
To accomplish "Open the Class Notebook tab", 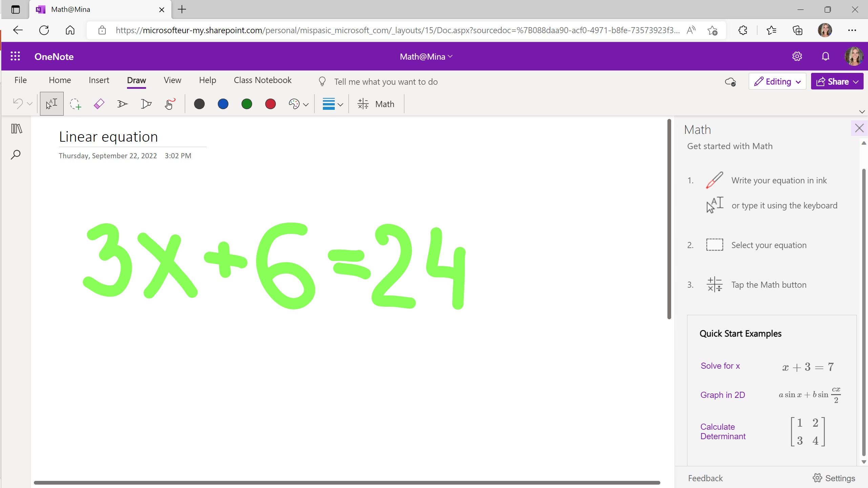I will tap(263, 80).
